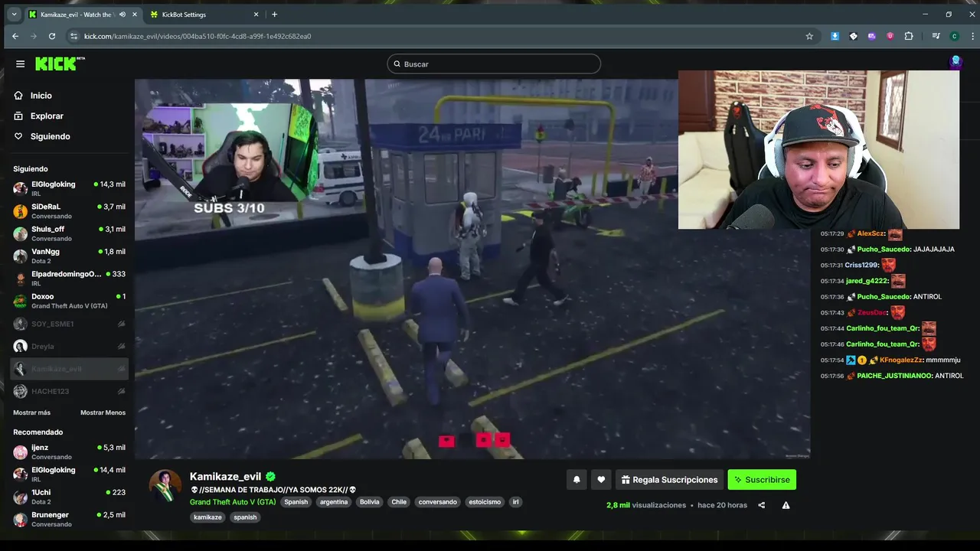
Task: View site information icon in address bar
Action: (73, 36)
